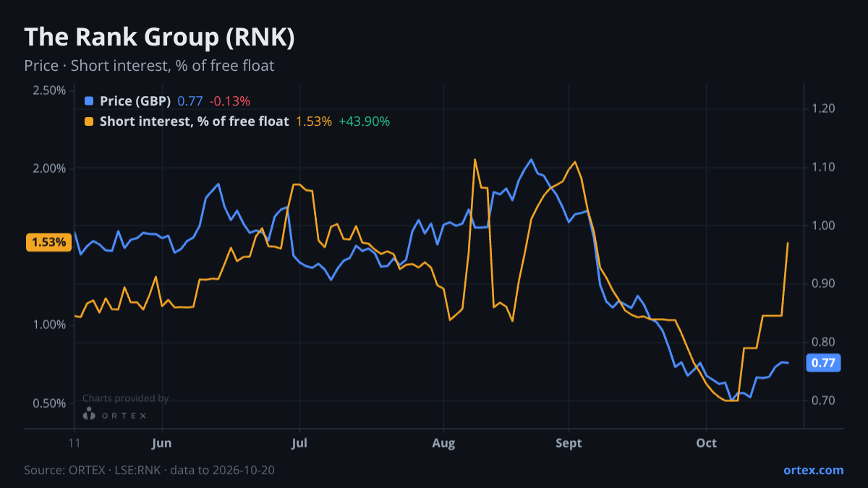Click the orange 1.53% axis marker badge
Screen dimensions: 868x488
pyautogui.click(x=49, y=242)
